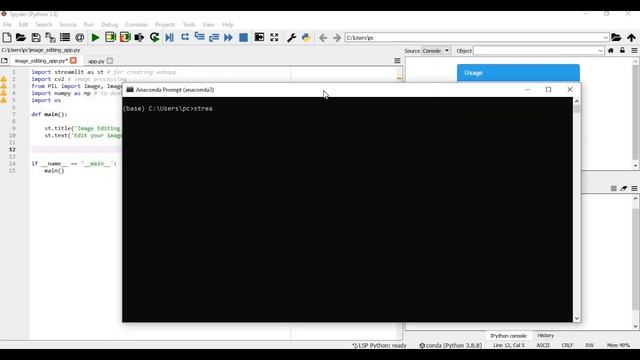
Task: Open the Run menu
Action: pos(89,24)
